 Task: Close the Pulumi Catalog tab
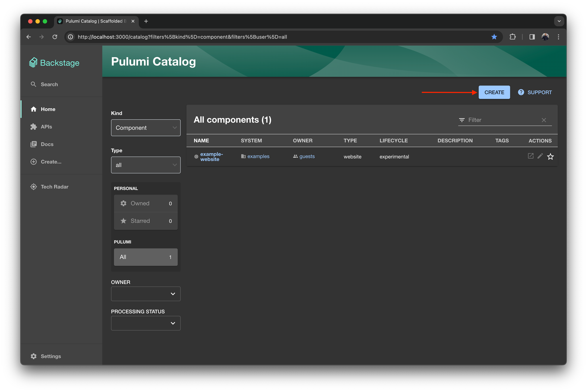[x=133, y=21]
